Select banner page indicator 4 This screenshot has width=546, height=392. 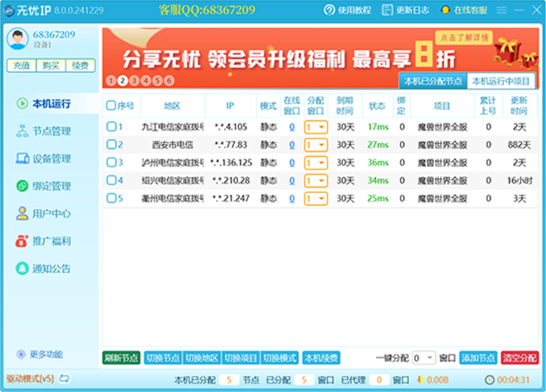point(146,80)
